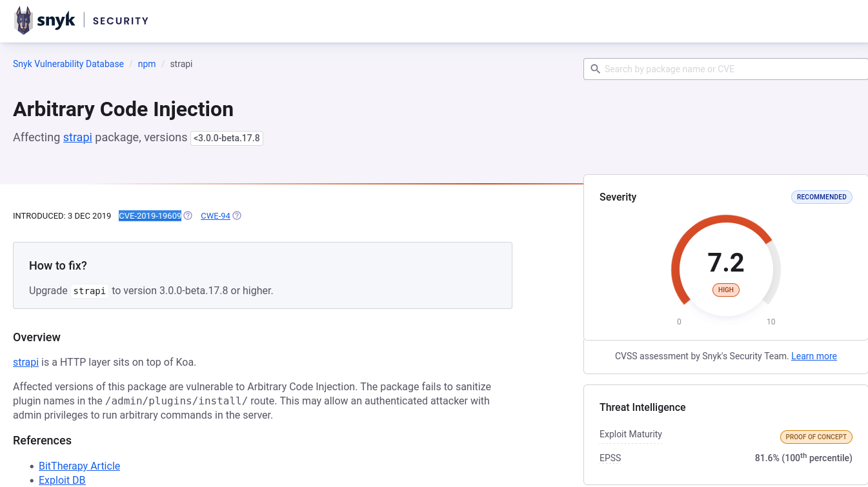868x487 pixels.
Task: Open Learn more about CVSS assessment
Action: 814,356
